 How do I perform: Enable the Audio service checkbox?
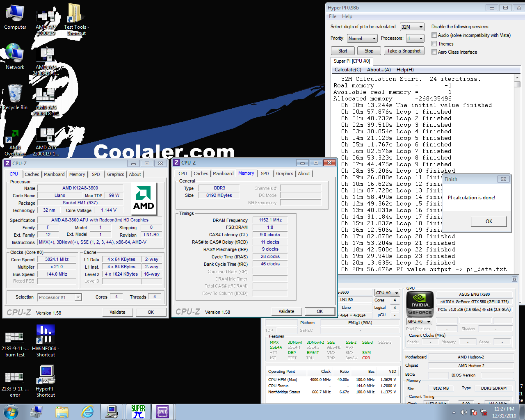(434, 35)
